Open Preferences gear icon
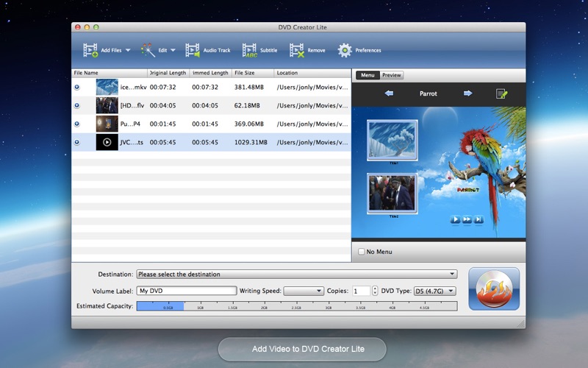This screenshot has height=368, width=588. tap(345, 50)
